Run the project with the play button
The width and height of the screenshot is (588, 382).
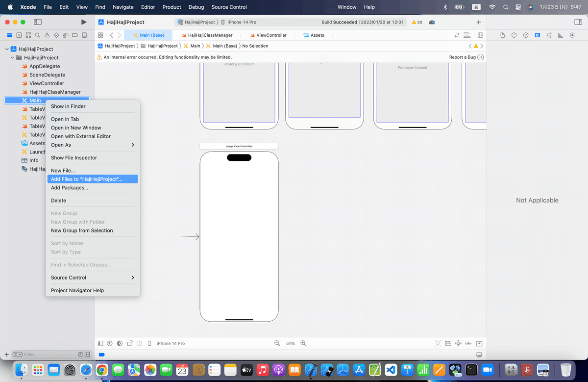[x=84, y=22]
